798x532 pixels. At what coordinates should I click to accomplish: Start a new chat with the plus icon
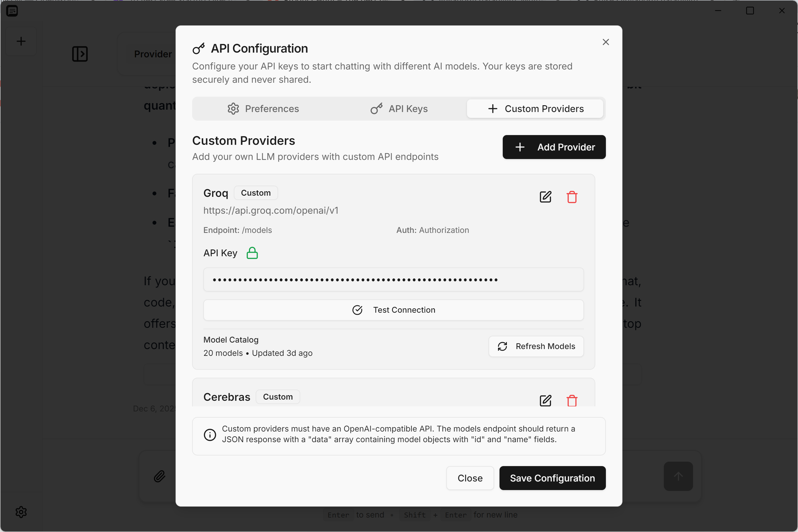[x=21, y=41]
